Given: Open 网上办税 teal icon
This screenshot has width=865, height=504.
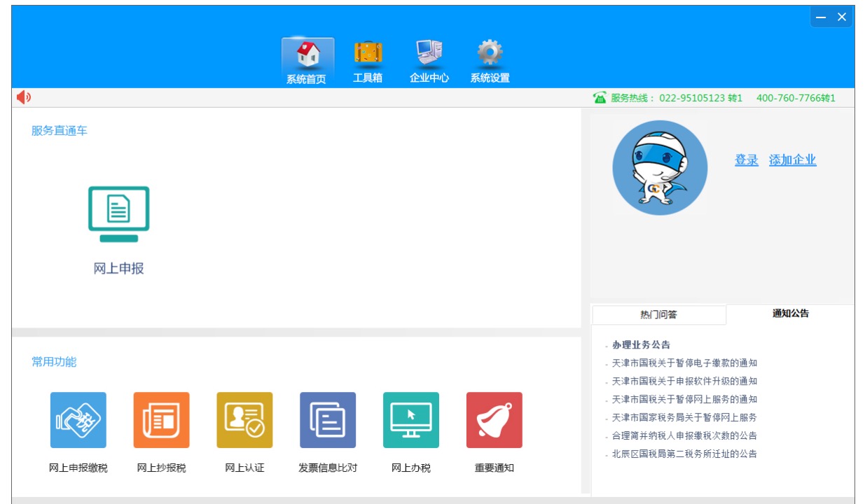Looking at the screenshot, I should pos(411,420).
